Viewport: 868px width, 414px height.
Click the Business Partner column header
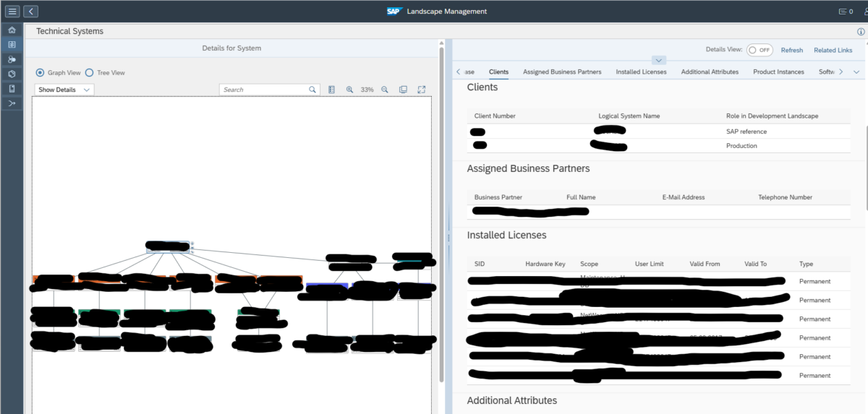click(498, 197)
